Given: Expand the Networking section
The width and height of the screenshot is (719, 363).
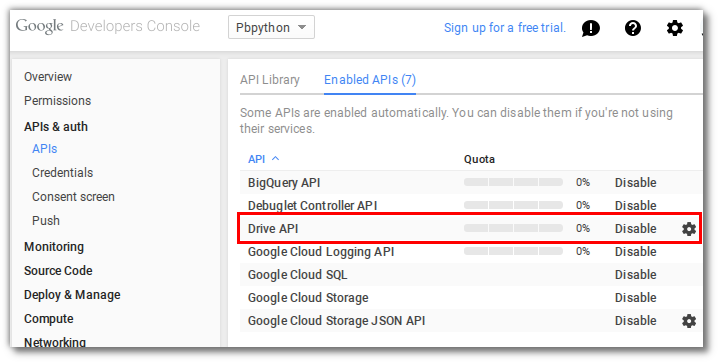Looking at the screenshot, I should 55,342.
